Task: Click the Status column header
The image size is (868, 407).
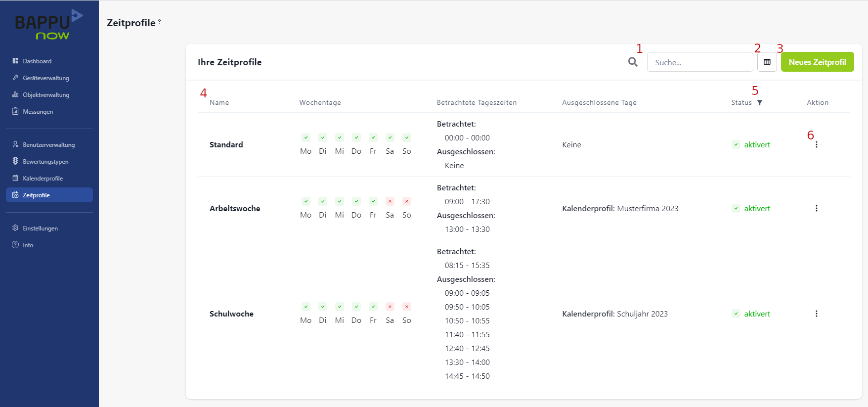Action: click(x=741, y=102)
